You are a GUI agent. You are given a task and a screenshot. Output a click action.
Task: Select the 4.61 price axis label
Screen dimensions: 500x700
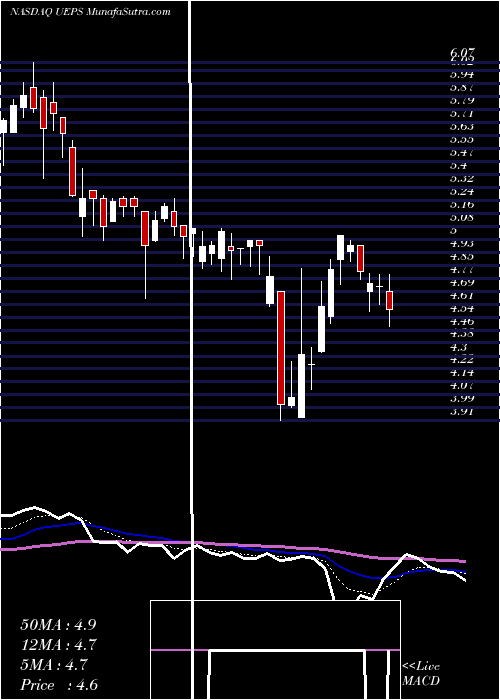(x=462, y=296)
